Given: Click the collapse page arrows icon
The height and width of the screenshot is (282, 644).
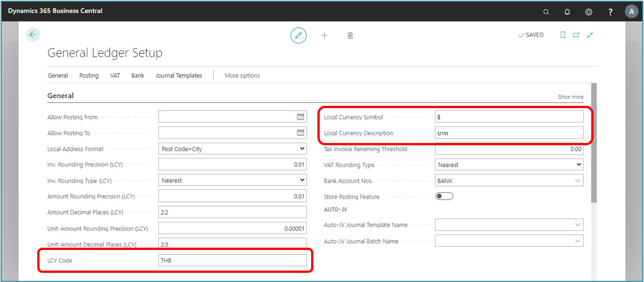Looking at the screenshot, I should [x=590, y=35].
